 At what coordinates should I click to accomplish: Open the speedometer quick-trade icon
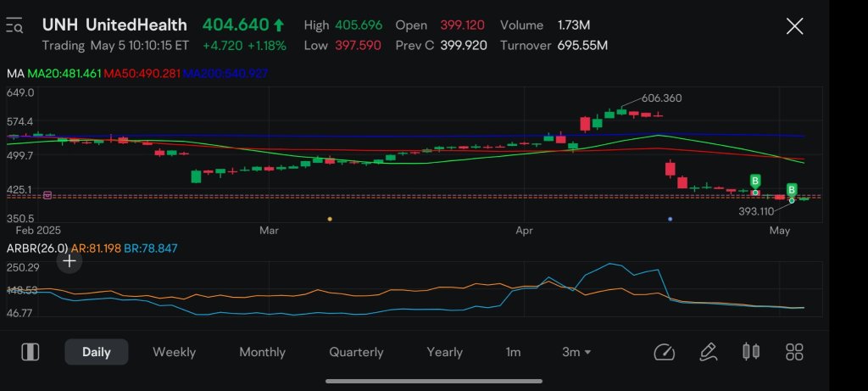click(x=664, y=352)
